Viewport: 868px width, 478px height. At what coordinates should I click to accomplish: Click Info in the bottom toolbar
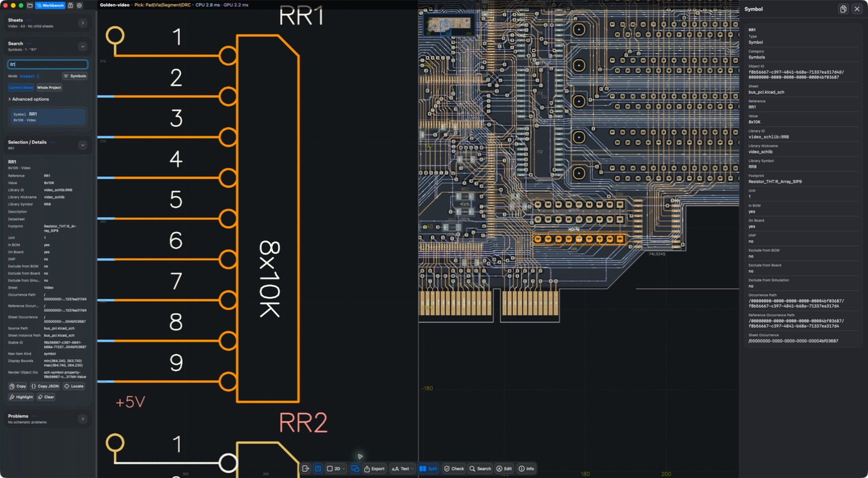coord(526,469)
